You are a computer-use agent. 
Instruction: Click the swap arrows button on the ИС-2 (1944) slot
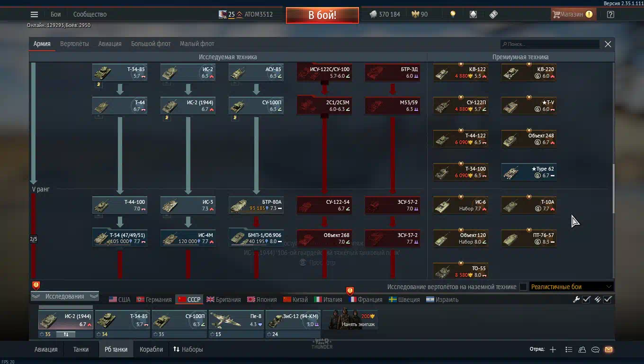coord(66,334)
